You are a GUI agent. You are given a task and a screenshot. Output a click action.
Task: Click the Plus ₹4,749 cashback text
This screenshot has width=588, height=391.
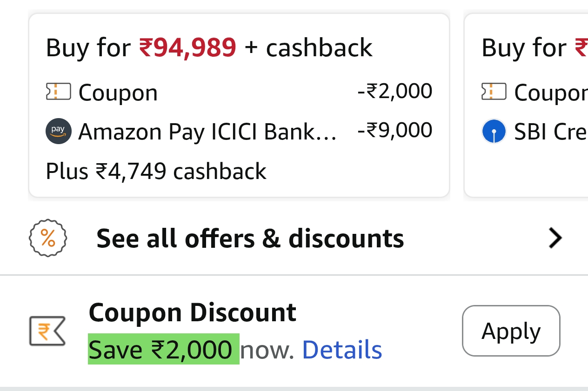pos(156,171)
